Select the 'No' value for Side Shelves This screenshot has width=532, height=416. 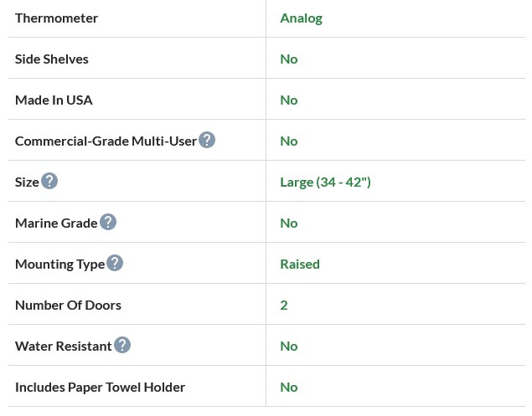pyautogui.click(x=289, y=59)
